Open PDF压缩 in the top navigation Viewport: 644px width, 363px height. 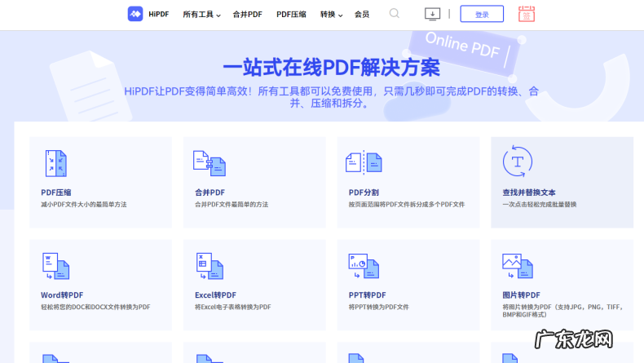click(x=291, y=15)
